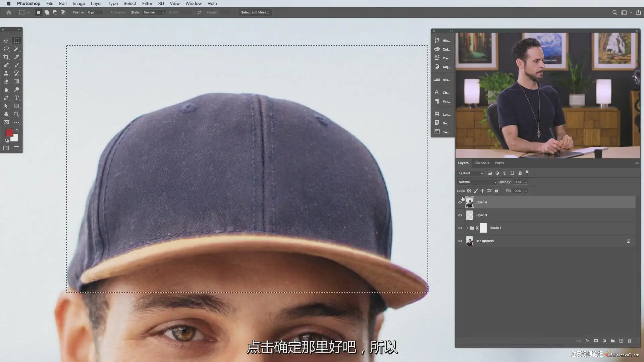Click the Create new layer icon

pyautogui.click(x=621, y=341)
